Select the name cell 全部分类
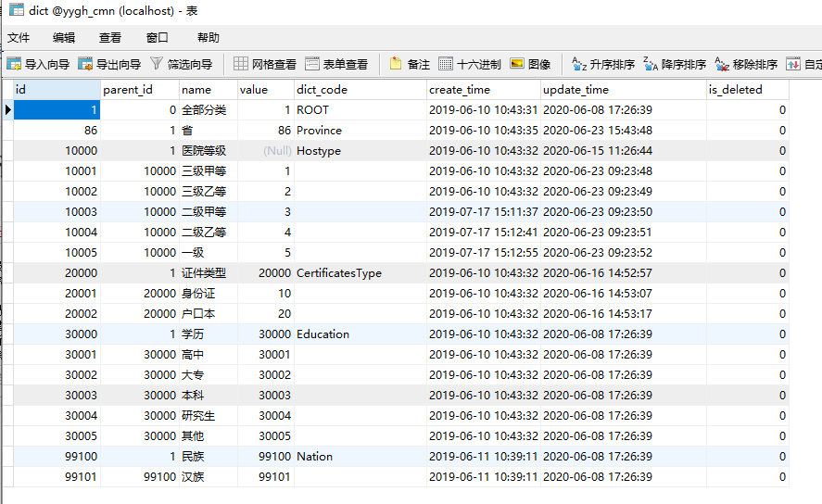 pyautogui.click(x=209, y=110)
